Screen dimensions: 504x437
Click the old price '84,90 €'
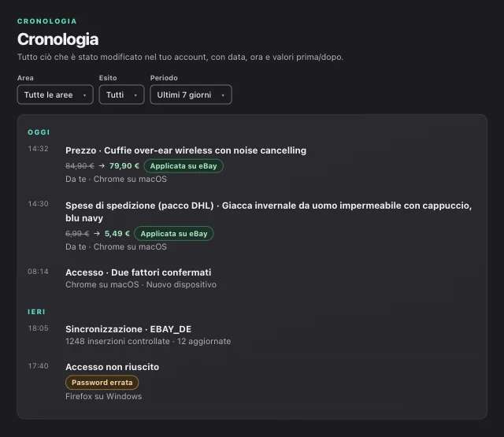80,166
